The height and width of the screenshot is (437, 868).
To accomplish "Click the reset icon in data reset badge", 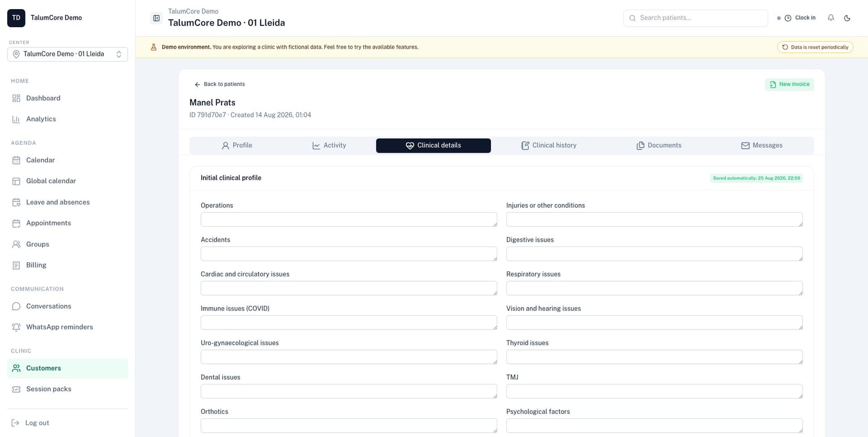I will coord(785,47).
